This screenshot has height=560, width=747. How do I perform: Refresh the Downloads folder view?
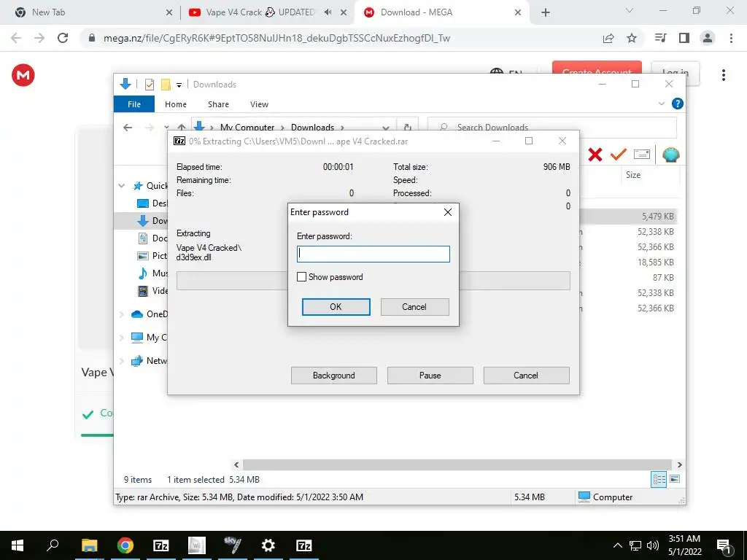407,127
